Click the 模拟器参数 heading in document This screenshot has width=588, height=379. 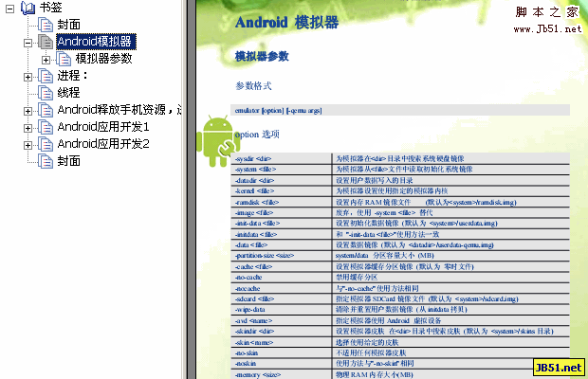pyautogui.click(x=262, y=57)
